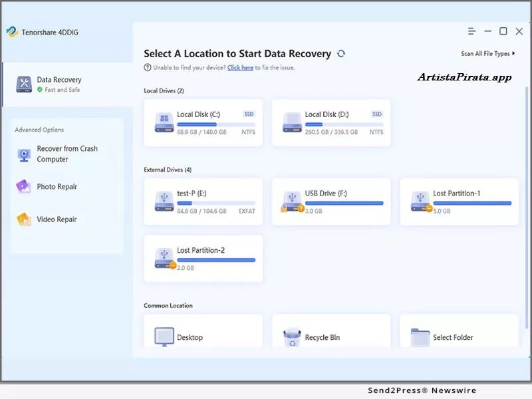This screenshot has height=399, width=532.
Task: Click the Recycle Bin icon
Action: 292,337
